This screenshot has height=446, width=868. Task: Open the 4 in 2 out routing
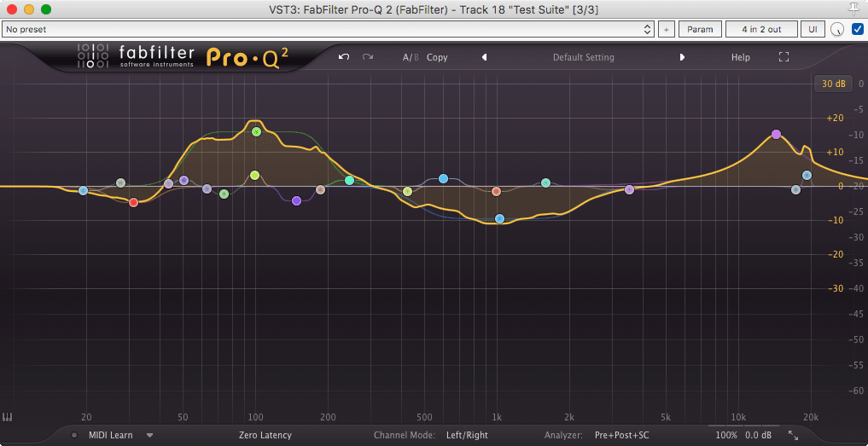761,29
